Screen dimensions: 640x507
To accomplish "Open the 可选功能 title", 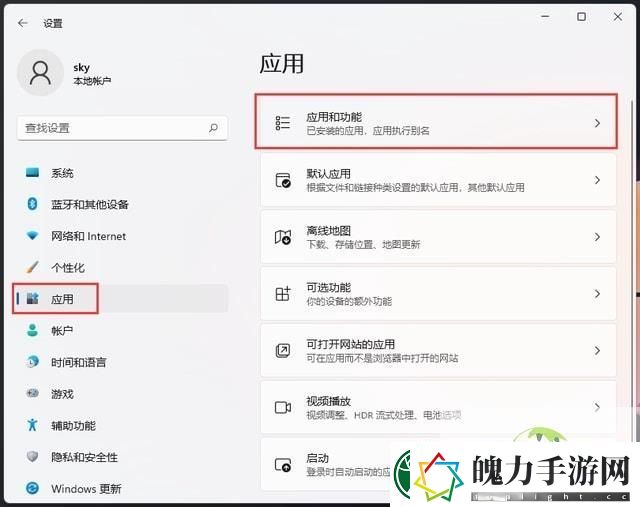I will [x=329, y=287].
